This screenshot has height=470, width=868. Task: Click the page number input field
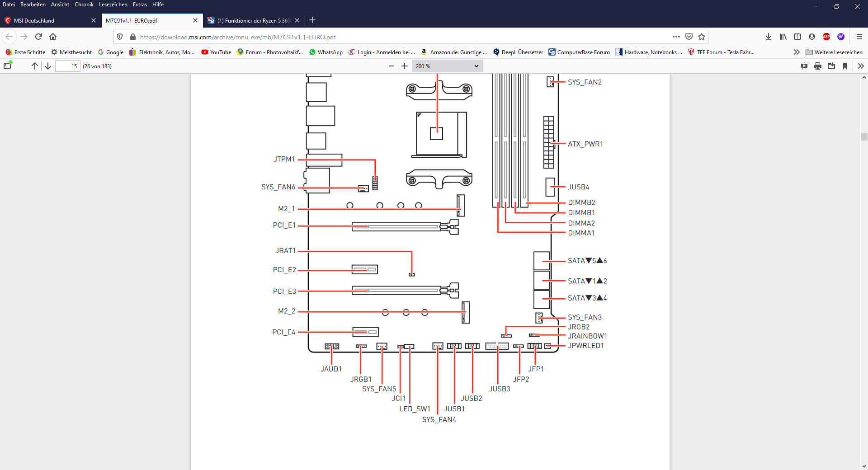68,66
